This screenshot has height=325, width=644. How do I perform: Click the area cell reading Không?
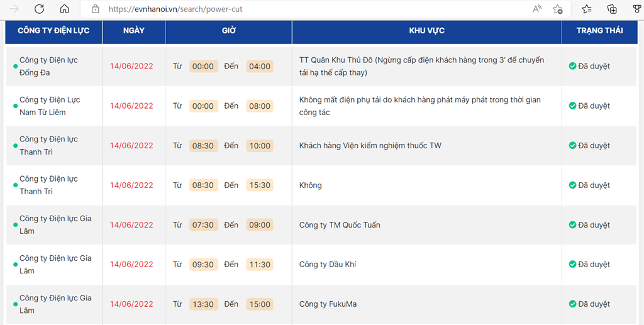(x=311, y=185)
